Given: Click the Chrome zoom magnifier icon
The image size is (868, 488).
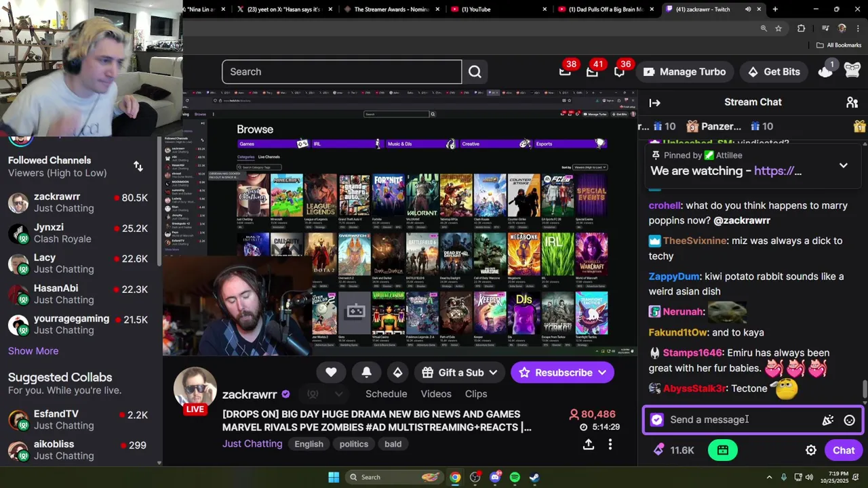Looking at the screenshot, I should click(764, 28).
